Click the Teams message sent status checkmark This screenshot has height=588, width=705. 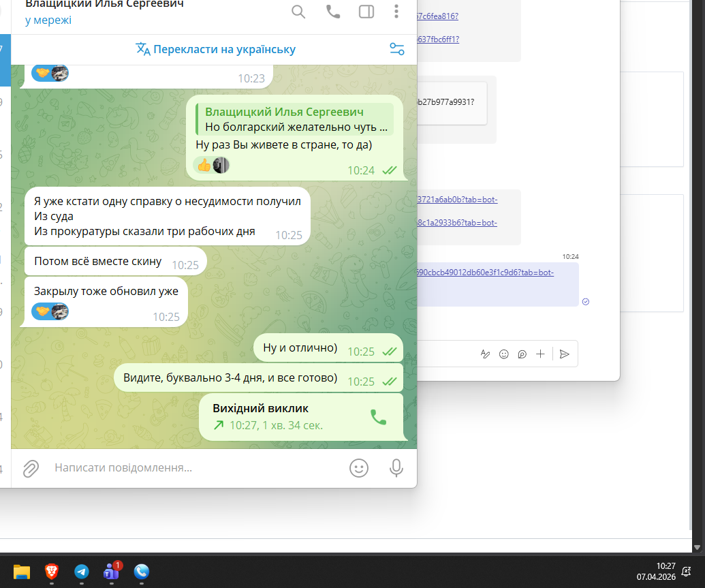[x=585, y=302]
